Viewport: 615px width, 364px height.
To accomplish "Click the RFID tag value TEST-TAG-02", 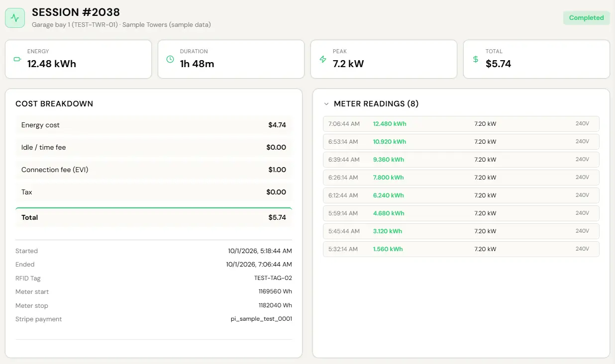I will coord(273,278).
